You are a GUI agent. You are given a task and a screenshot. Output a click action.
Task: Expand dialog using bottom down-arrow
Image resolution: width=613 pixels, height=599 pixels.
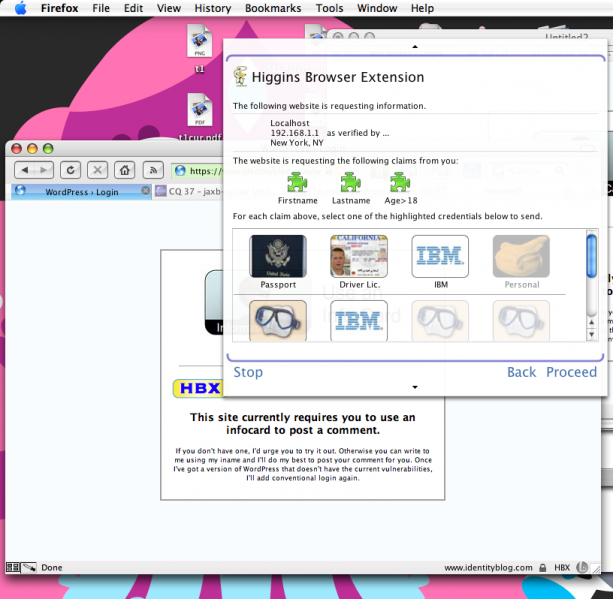point(415,387)
